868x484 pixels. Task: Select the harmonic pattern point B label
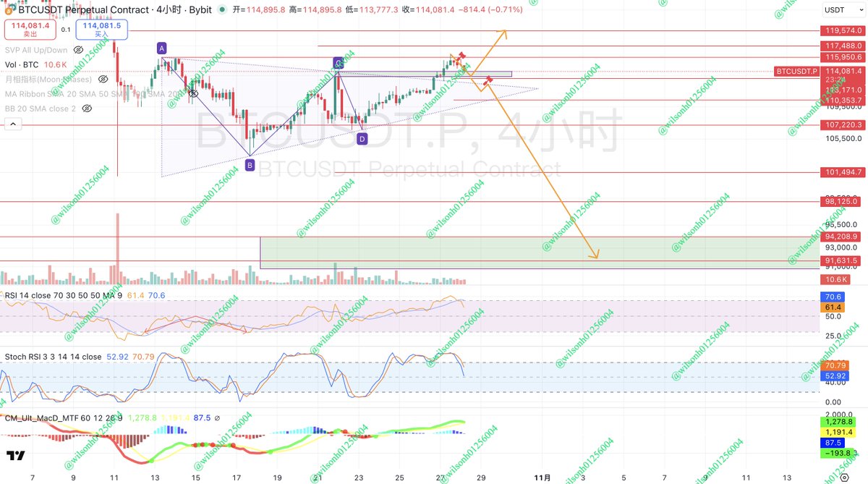click(250, 165)
